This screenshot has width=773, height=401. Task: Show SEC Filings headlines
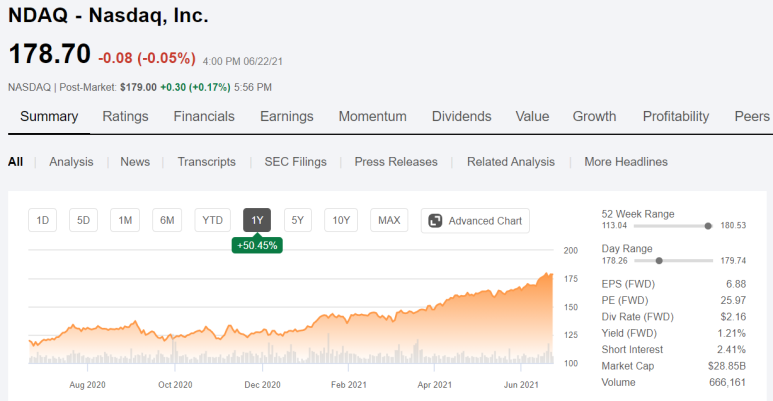(x=295, y=161)
